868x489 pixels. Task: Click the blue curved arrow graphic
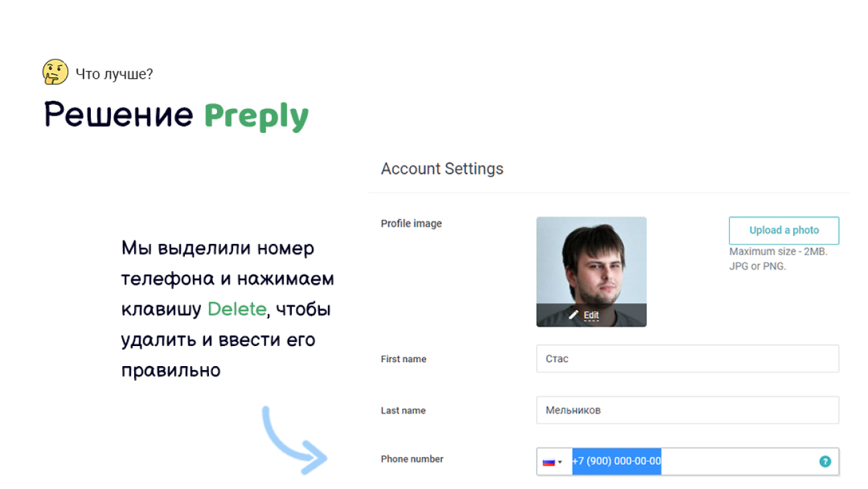(x=294, y=440)
